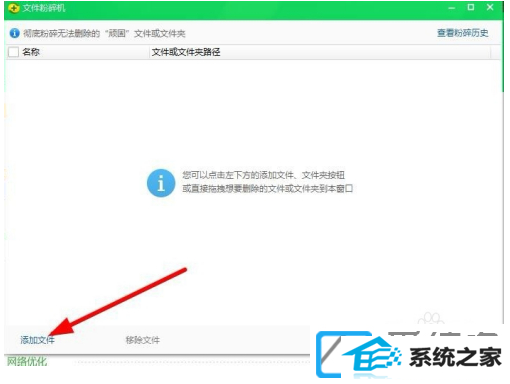Close the 文件粉碎机 window
The height and width of the screenshot is (384, 510).
(x=490, y=7)
